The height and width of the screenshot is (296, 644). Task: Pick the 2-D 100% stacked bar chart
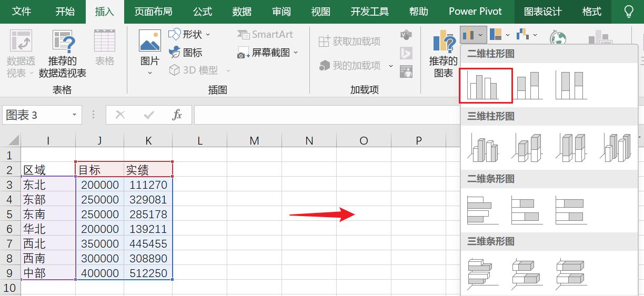571,210
